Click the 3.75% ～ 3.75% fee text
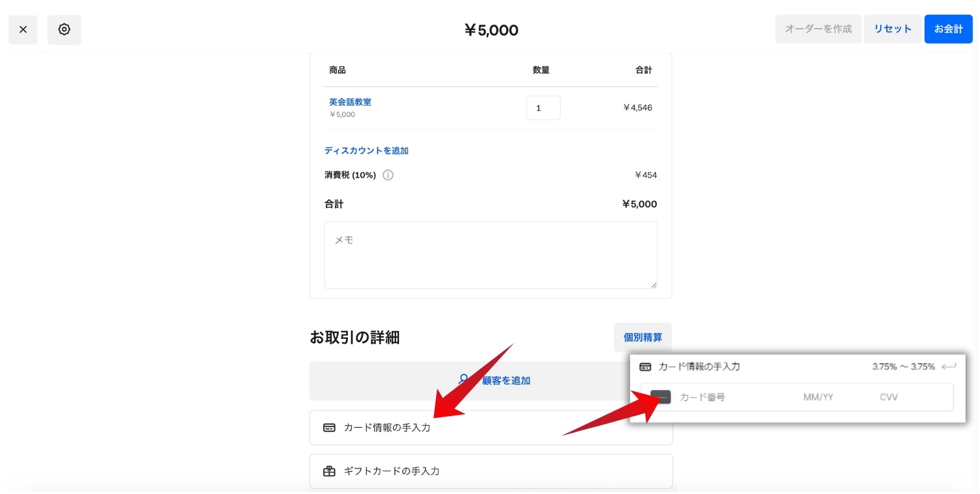Viewport: 980px width, 494px height. [903, 367]
